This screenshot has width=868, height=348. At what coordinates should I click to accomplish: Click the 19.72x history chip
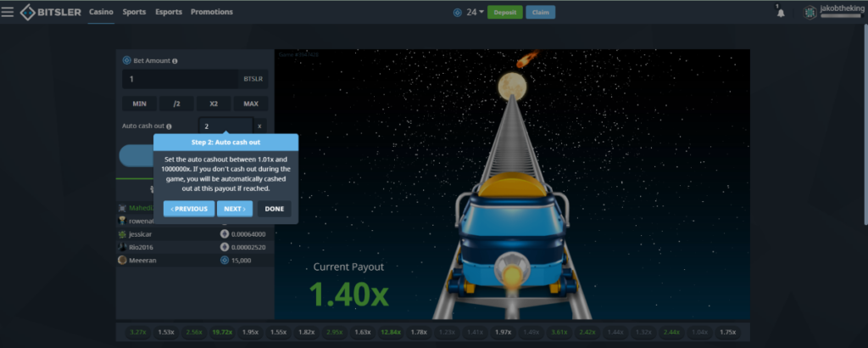[x=223, y=333]
